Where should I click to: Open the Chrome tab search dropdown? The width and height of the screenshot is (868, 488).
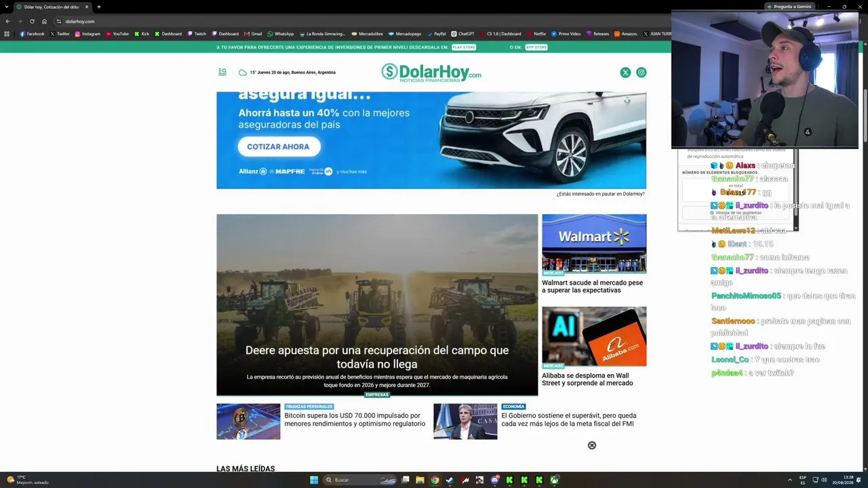tap(6, 7)
